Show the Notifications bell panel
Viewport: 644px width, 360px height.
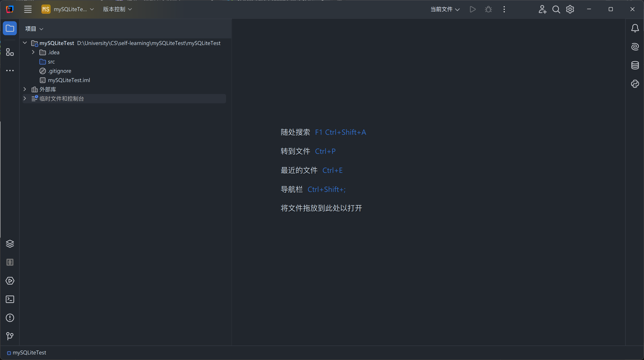tap(635, 28)
